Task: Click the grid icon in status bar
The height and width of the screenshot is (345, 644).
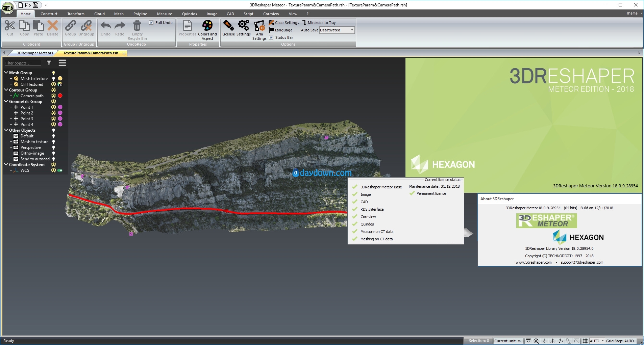Action: click(585, 341)
